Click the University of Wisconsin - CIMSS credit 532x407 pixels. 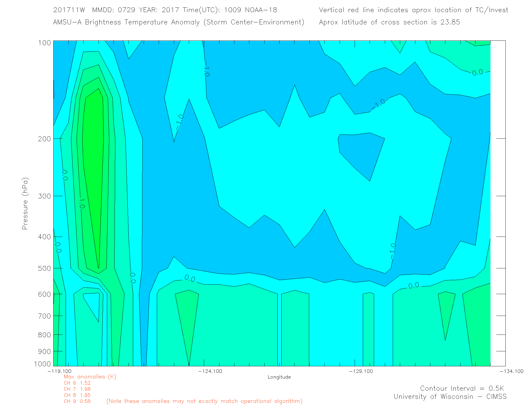click(450, 397)
